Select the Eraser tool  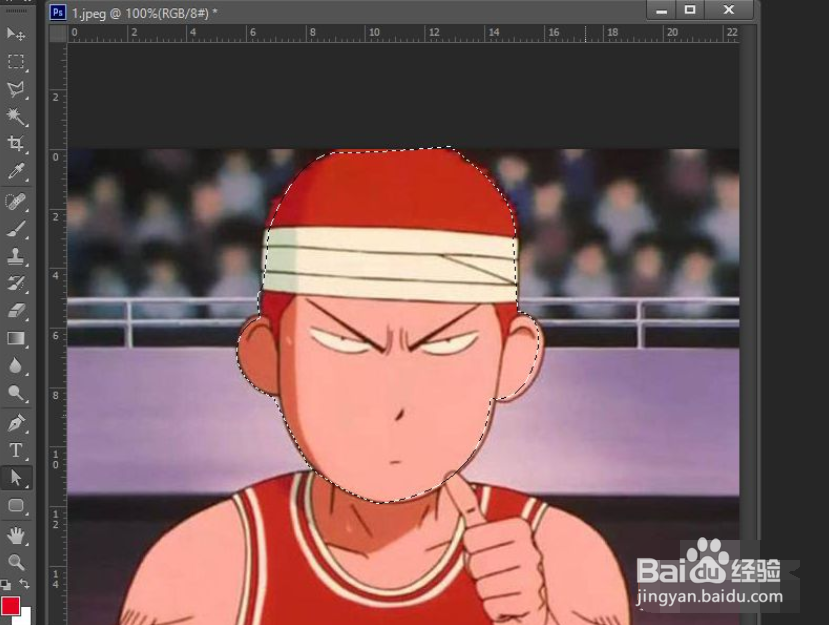pos(16,310)
